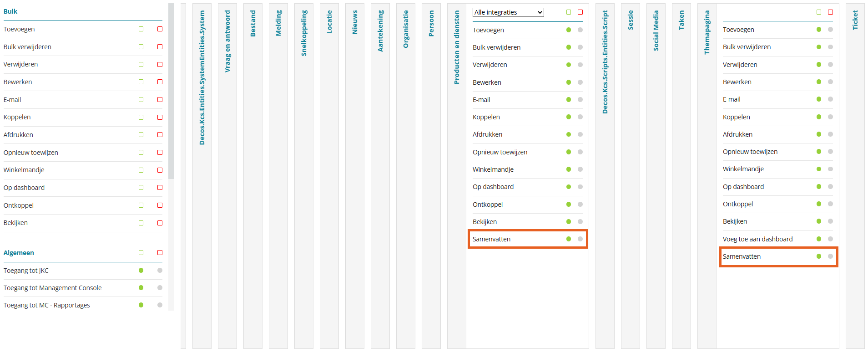Click the left panel vertical scrollbar
The image size is (868, 353).
[171, 91]
